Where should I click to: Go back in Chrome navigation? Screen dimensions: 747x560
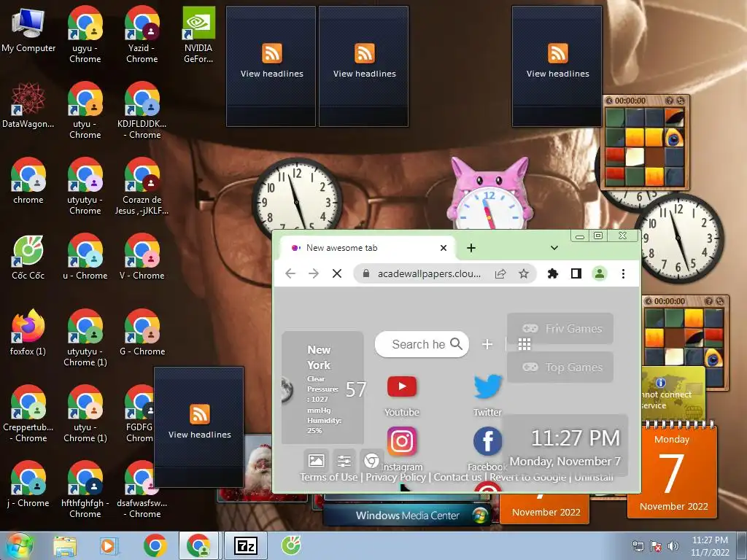click(290, 274)
